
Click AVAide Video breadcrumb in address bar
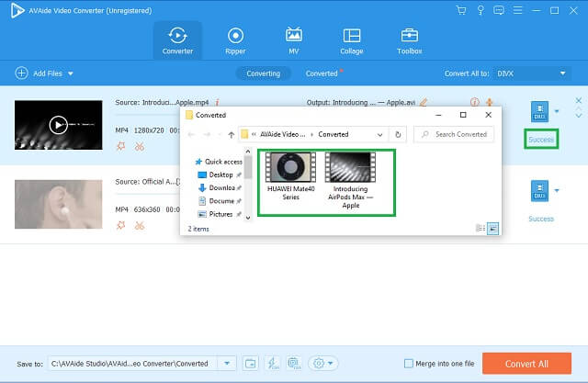(x=283, y=134)
